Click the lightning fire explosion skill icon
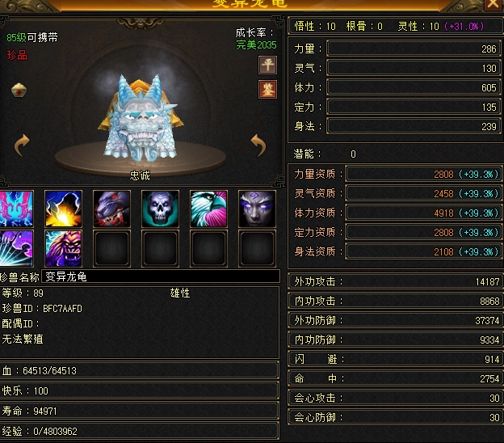Image resolution: width=504 pixels, height=443 pixels. 63,209
